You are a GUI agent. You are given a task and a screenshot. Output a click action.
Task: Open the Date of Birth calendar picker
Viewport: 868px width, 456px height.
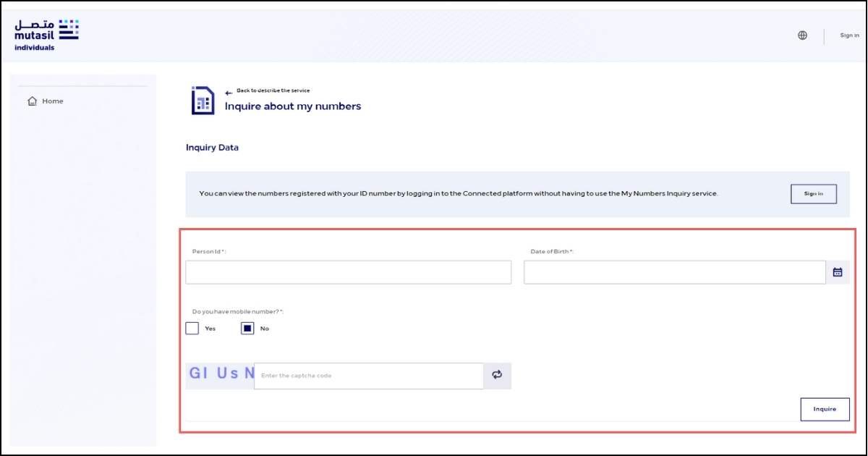pos(838,271)
